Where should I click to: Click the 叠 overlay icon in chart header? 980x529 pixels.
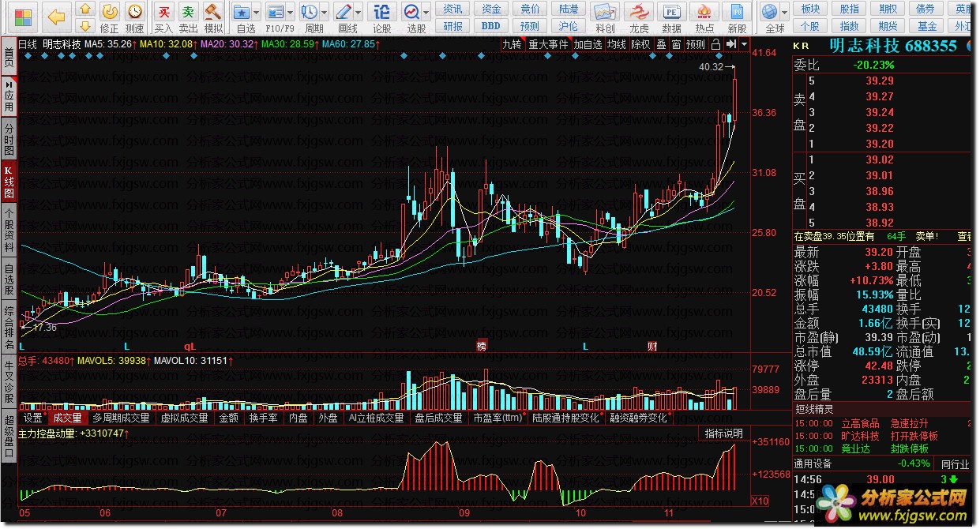coord(661,44)
